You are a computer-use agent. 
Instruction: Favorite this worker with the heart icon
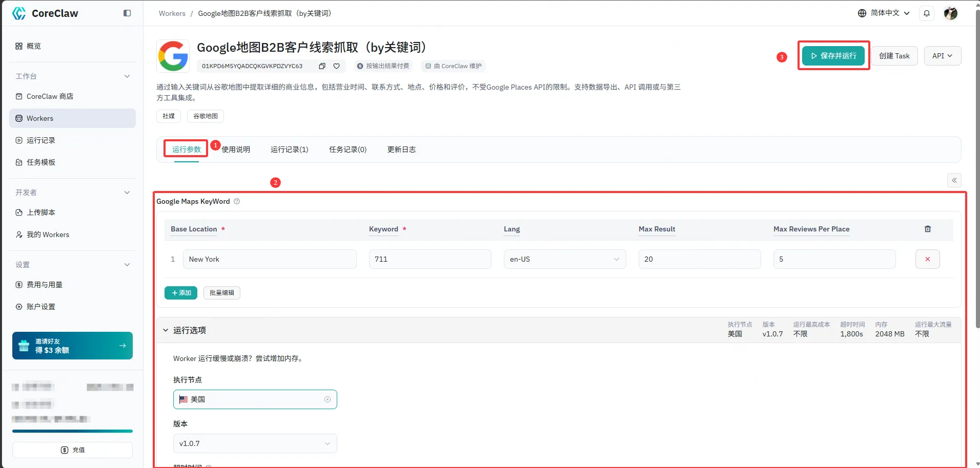(x=337, y=66)
